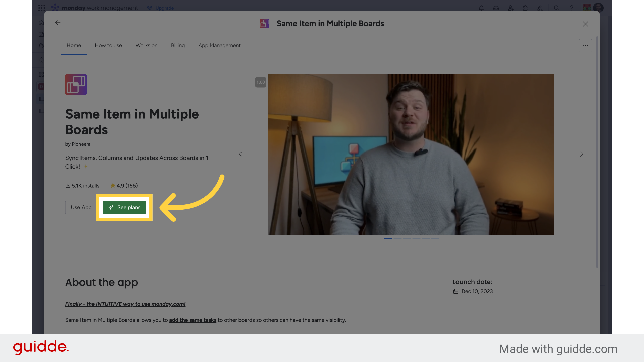Select the first carousel indicator dot

coord(388,239)
